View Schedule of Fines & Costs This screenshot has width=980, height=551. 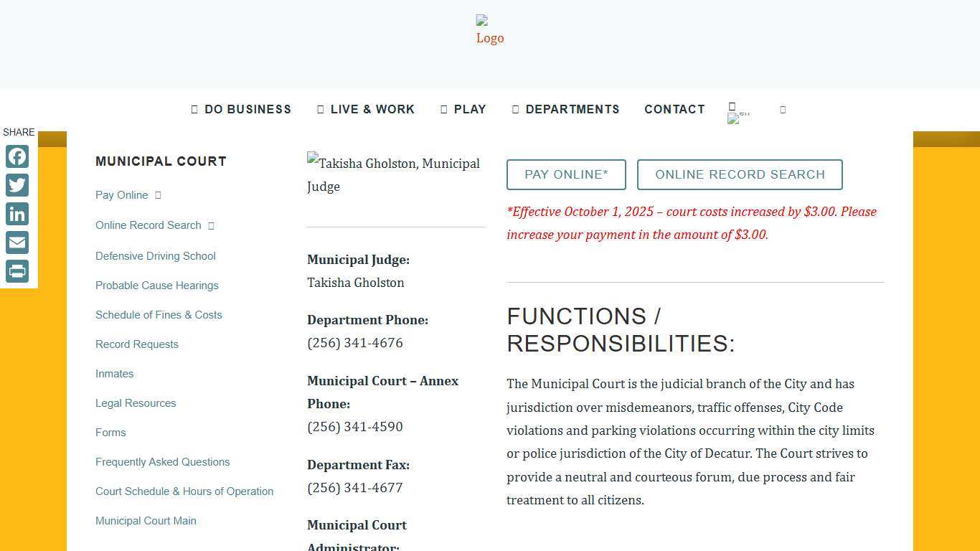(159, 315)
